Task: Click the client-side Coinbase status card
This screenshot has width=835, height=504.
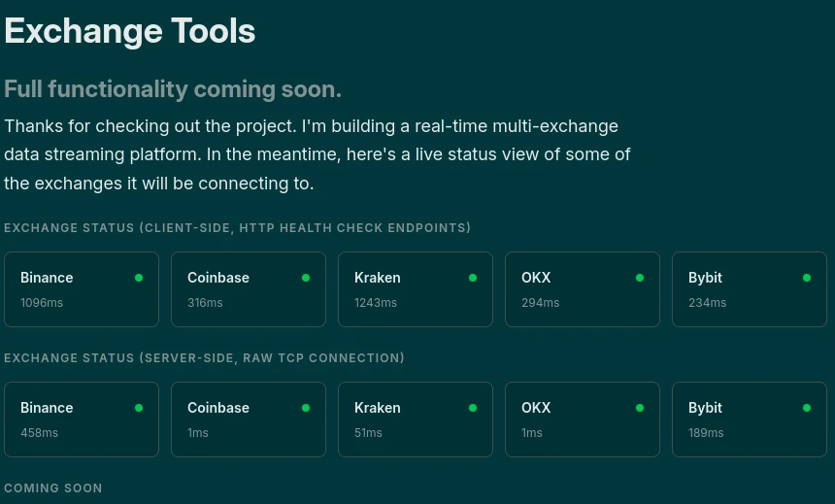Action: point(249,289)
